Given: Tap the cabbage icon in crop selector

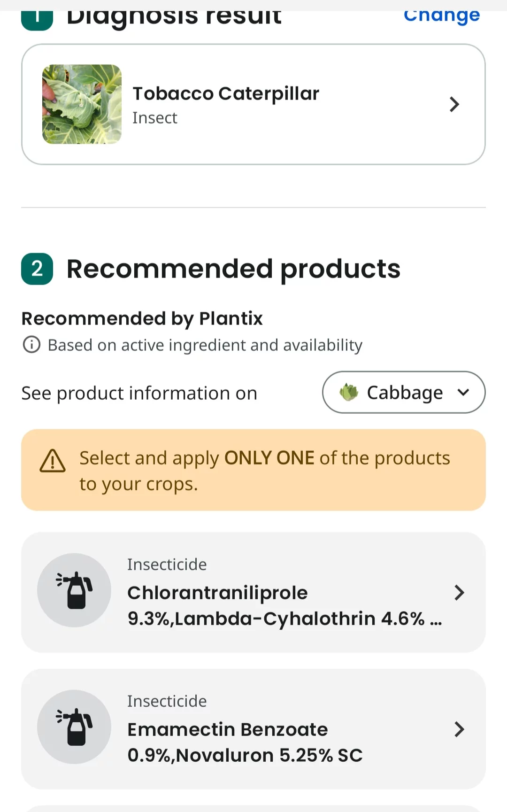Looking at the screenshot, I should point(349,392).
